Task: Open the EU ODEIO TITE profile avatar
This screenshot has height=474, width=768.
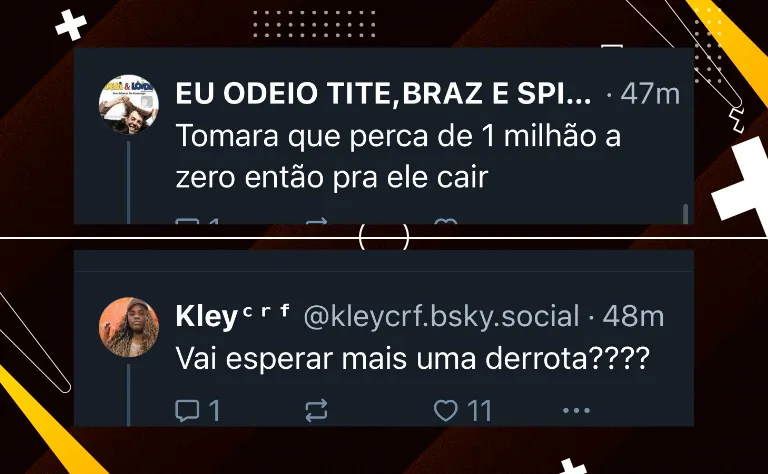Action: [129, 104]
